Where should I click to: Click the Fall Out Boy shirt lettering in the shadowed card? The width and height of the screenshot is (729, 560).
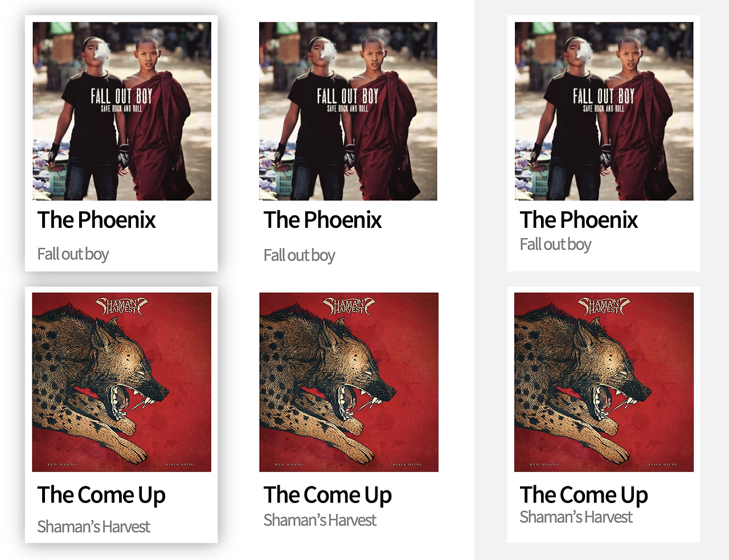pyautogui.click(x=121, y=100)
